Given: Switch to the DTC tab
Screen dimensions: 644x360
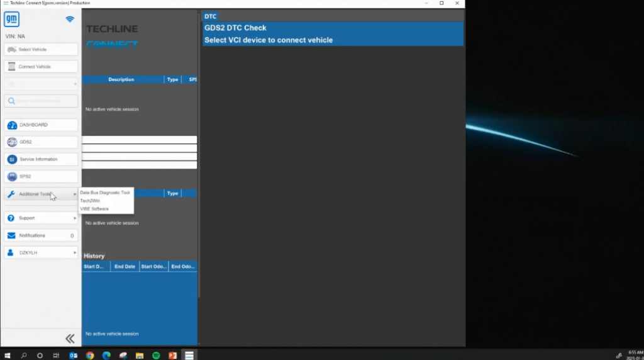Looking at the screenshot, I should click(210, 16).
